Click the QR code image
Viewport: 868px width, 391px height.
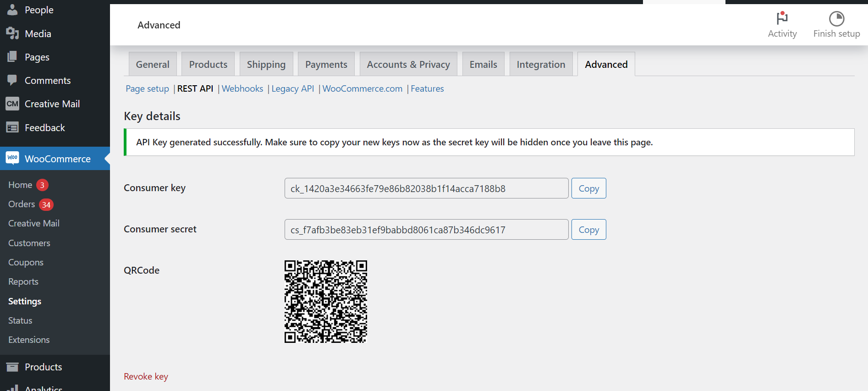325,302
